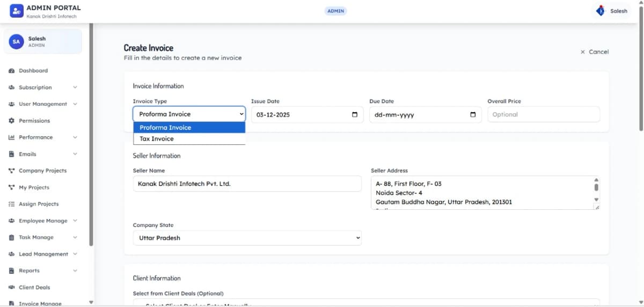
Task: Open the Company State dropdown
Action: click(x=247, y=238)
